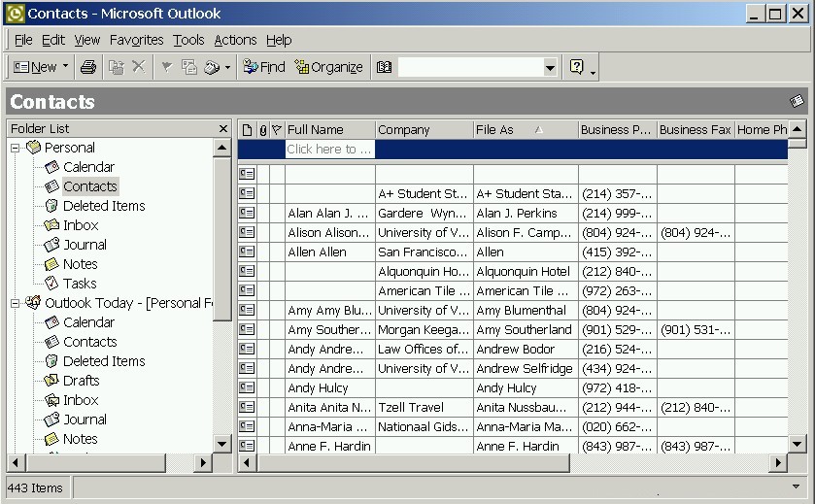The width and height of the screenshot is (815, 504).
Task: Click the 443 Items status text
Action: [35, 487]
